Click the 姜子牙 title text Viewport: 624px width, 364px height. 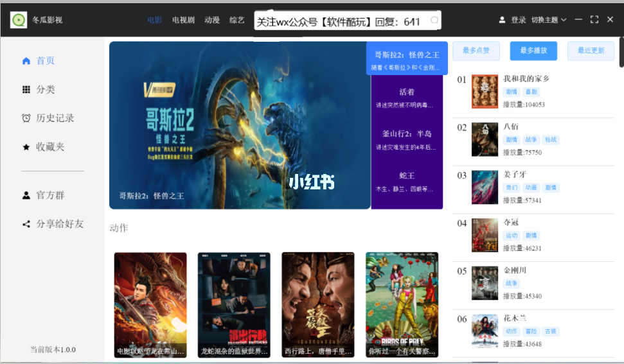click(x=515, y=175)
